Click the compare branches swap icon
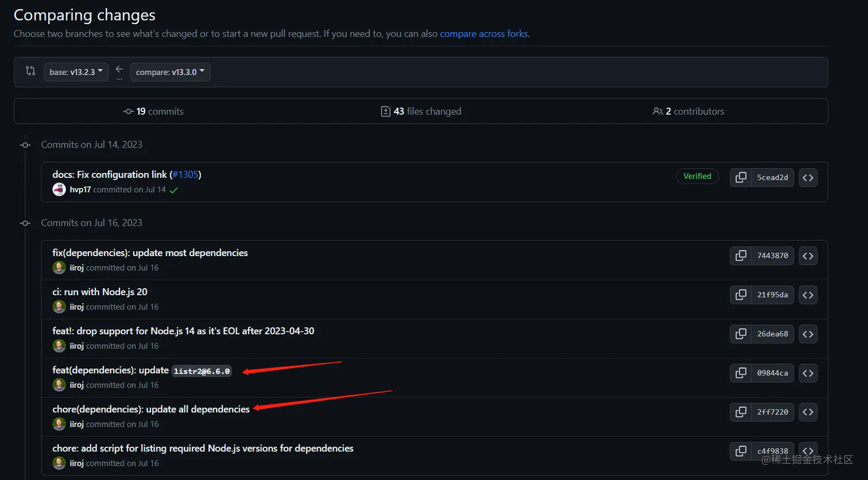This screenshot has height=480, width=868. tap(30, 71)
